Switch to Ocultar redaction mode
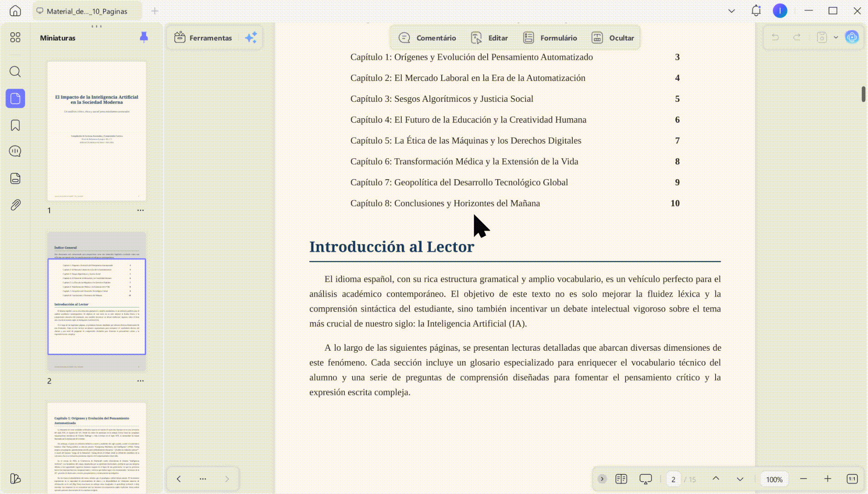This screenshot has width=868, height=494. 612,38
